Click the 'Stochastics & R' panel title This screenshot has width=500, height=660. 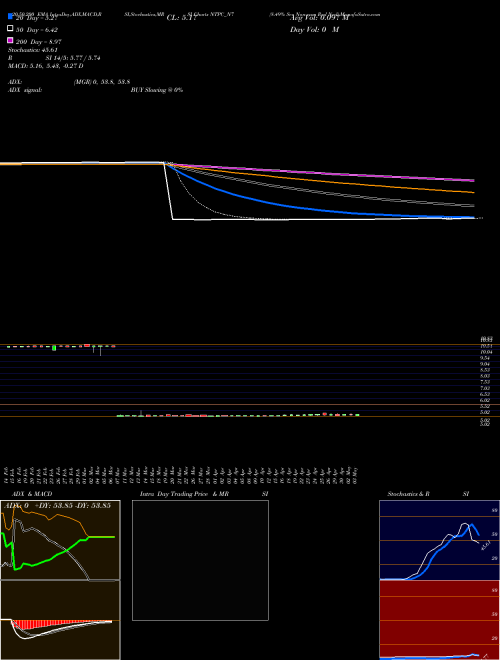[x=408, y=494]
